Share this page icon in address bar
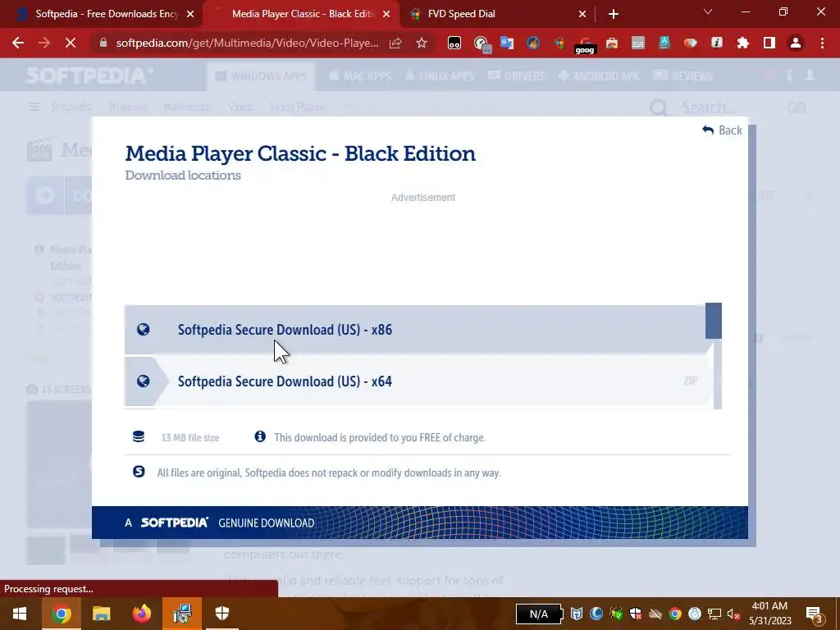840x630 pixels. 395,43
